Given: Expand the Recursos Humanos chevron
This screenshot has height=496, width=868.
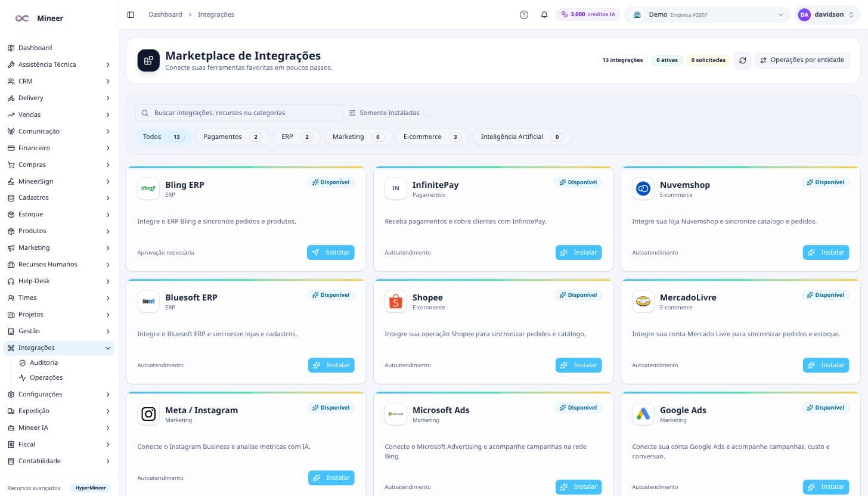Looking at the screenshot, I should click(108, 264).
